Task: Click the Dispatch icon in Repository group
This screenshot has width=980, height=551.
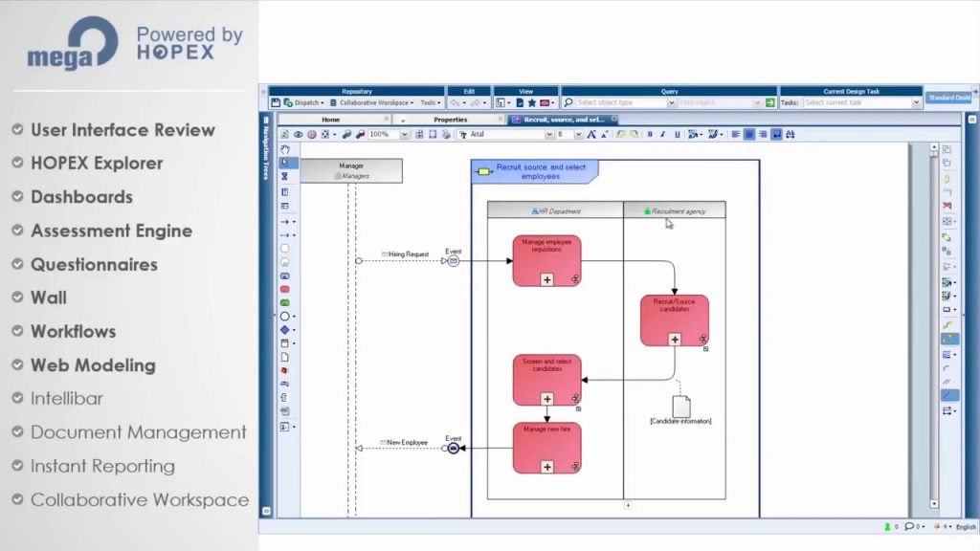Action: pos(288,102)
